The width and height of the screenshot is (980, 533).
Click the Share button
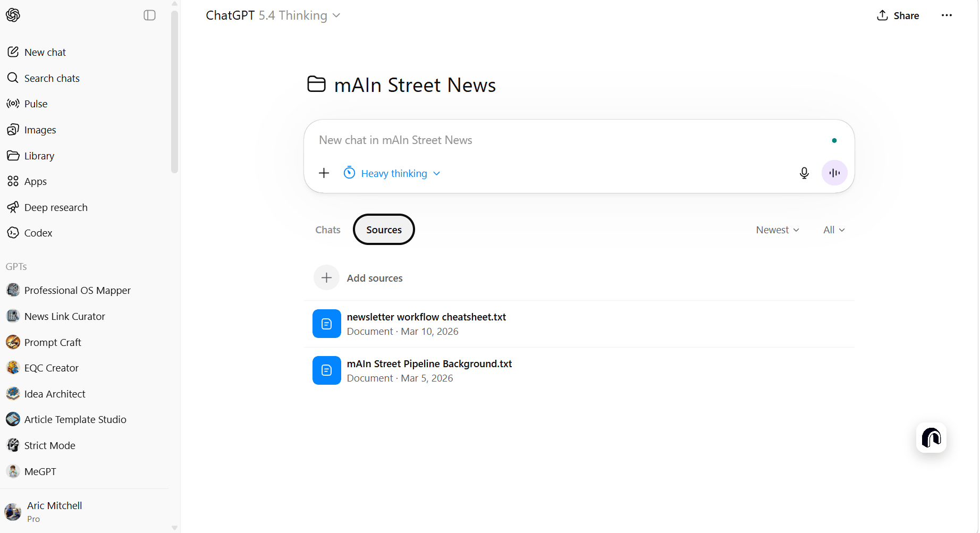click(x=898, y=15)
